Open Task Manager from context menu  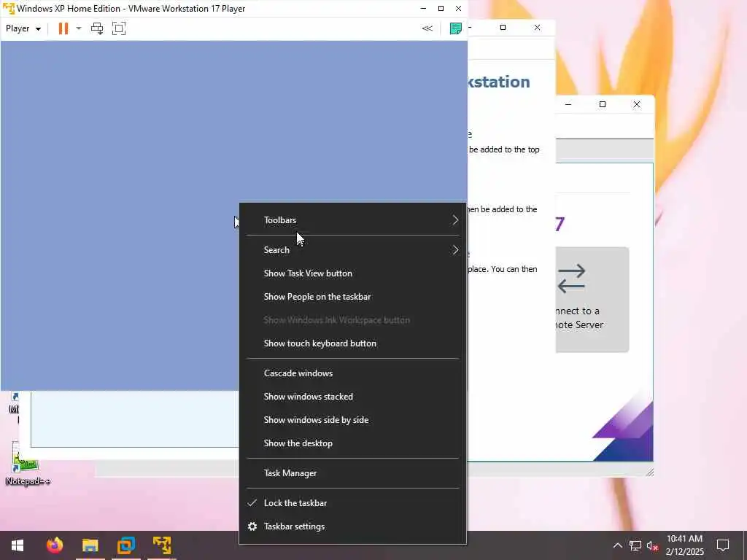[x=352, y=473]
